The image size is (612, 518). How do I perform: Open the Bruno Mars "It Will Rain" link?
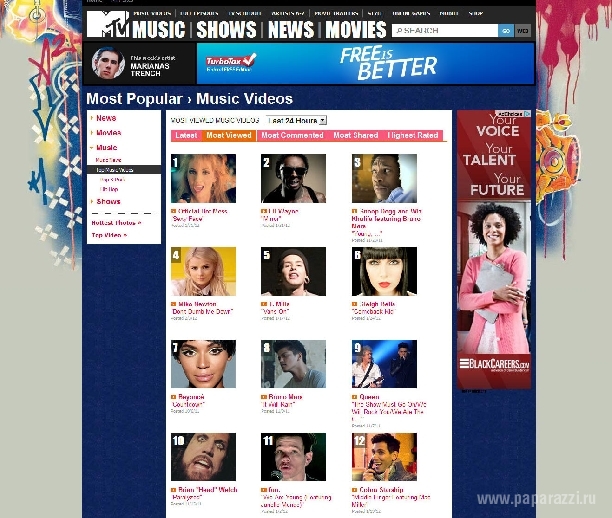tap(278, 404)
